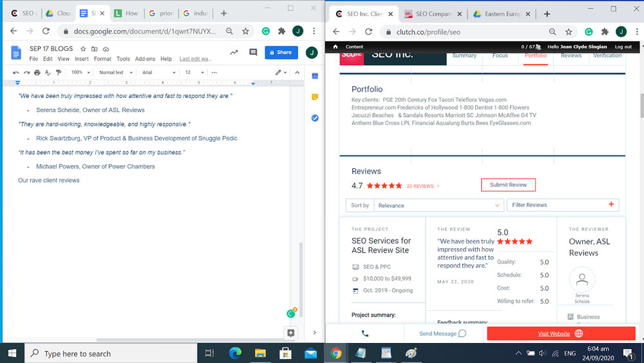
Task: Select the Paint format tool
Action: click(59, 72)
